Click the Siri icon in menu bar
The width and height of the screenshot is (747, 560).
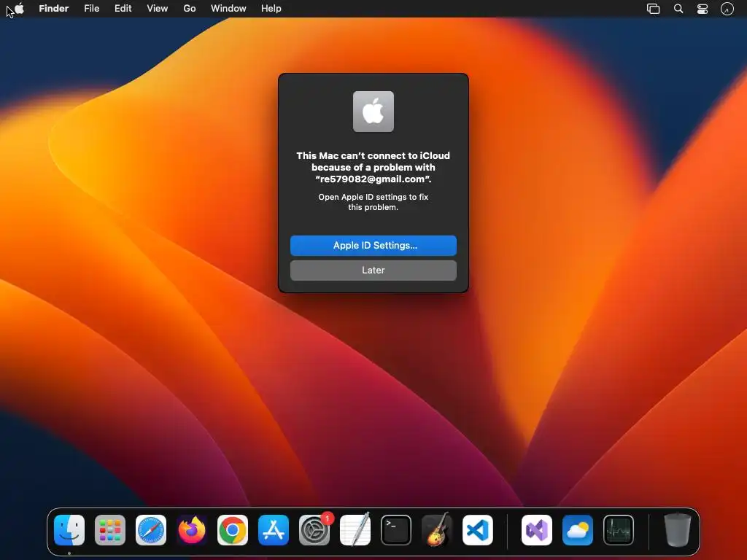pyautogui.click(x=727, y=9)
